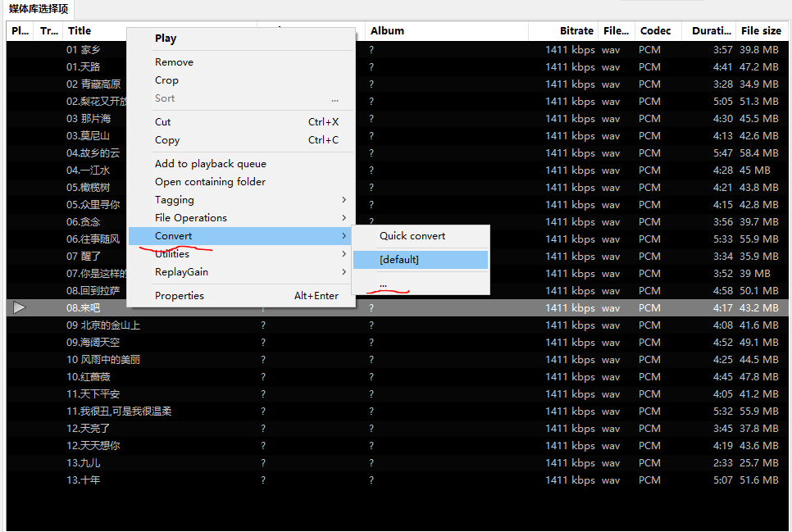Open containing folder from the menu
Image resolution: width=792 pixels, height=532 pixels.
210,182
